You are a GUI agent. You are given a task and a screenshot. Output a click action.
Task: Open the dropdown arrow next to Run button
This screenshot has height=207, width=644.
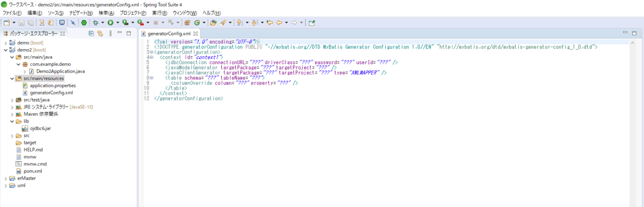(117, 23)
